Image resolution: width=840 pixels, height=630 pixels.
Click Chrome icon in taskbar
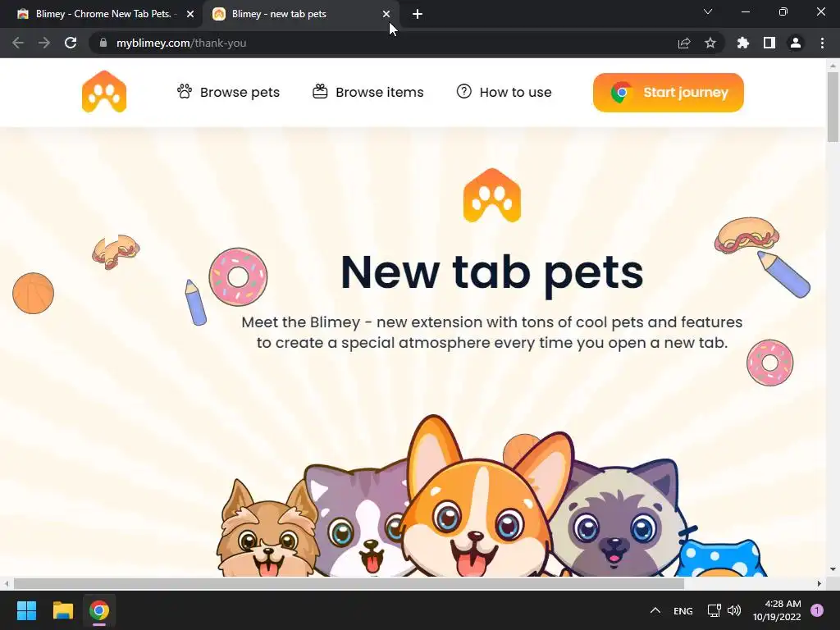click(x=98, y=610)
